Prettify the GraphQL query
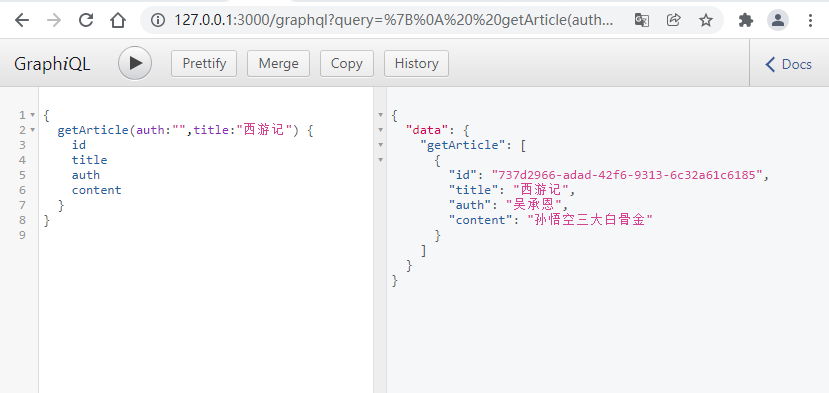This screenshot has width=829, height=393. 204,63
